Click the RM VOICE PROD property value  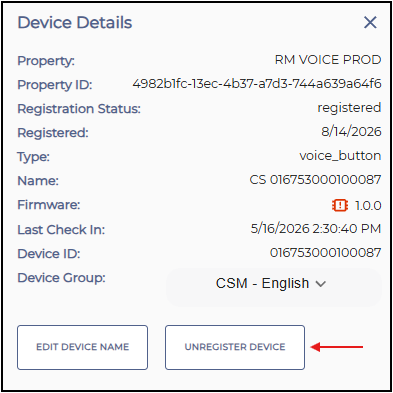tap(328, 60)
